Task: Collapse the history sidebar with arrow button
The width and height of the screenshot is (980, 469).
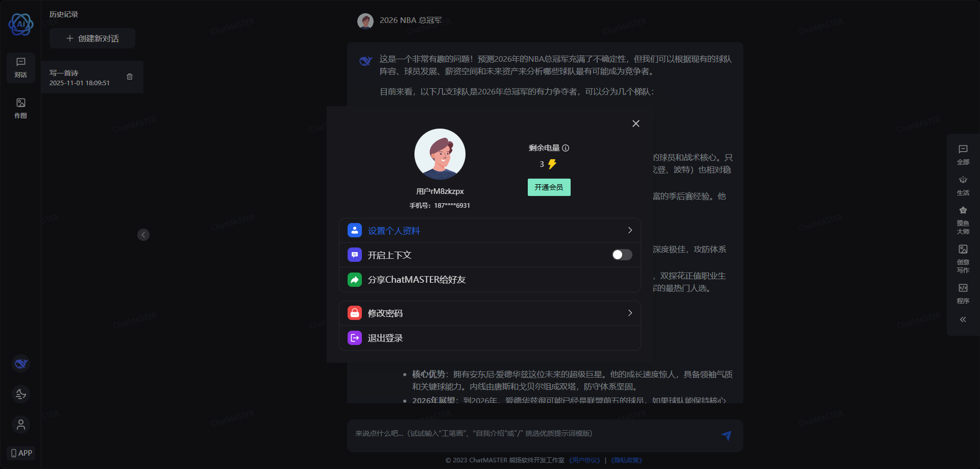Action: (143, 235)
